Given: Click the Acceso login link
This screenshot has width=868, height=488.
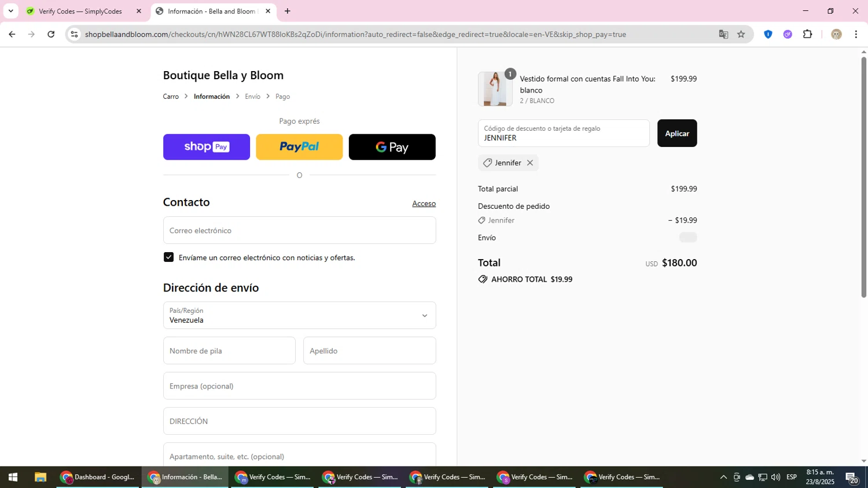Looking at the screenshot, I should 424,204.
